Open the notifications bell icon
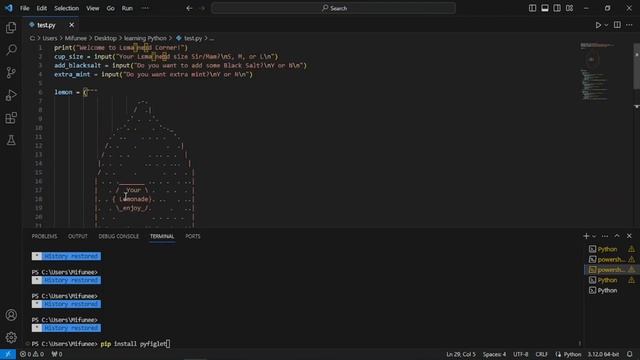640x360 pixels. tap(630, 354)
